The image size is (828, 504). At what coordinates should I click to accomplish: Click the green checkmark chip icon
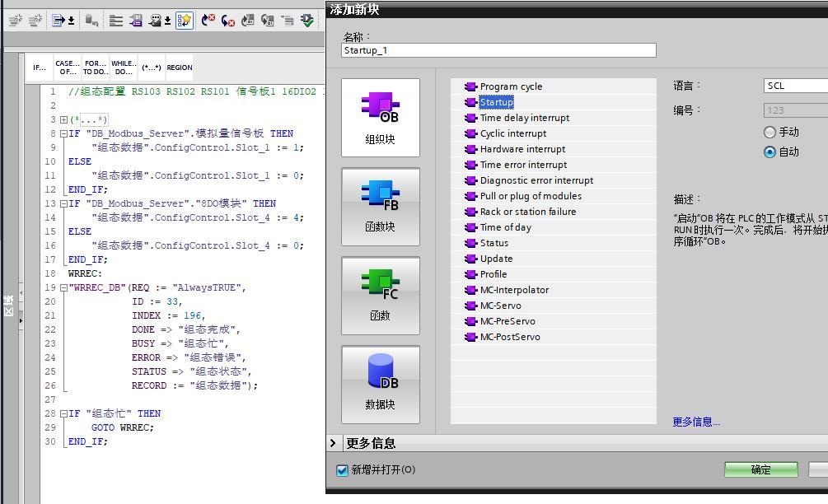306,21
